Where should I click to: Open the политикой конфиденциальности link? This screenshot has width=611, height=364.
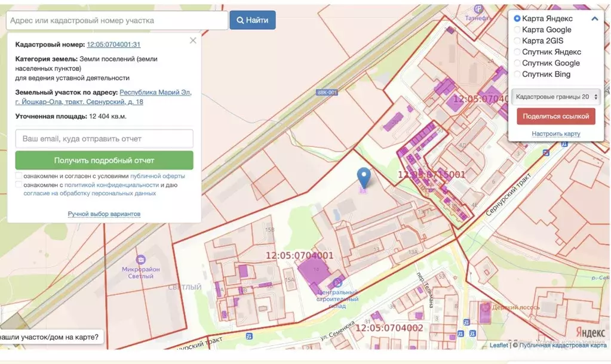(112, 185)
